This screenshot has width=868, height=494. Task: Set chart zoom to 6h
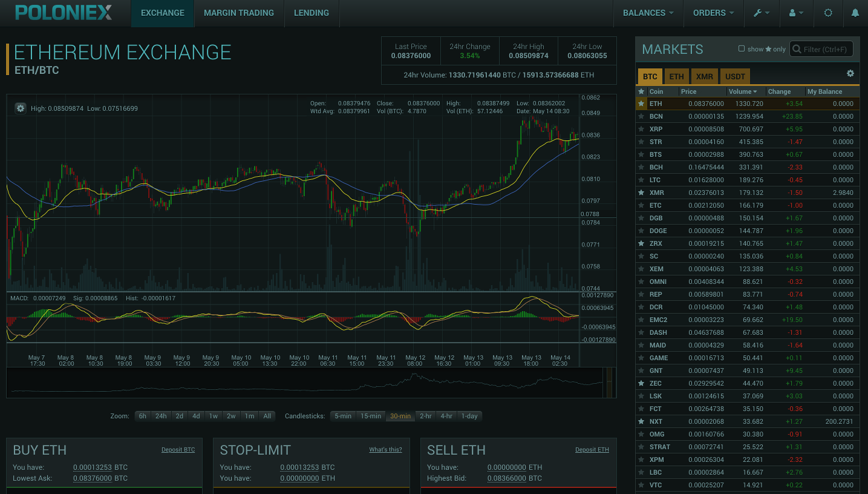(x=143, y=416)
